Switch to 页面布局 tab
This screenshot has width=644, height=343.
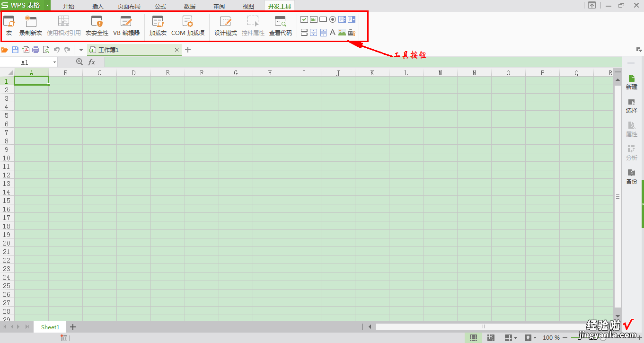point(129,6)
